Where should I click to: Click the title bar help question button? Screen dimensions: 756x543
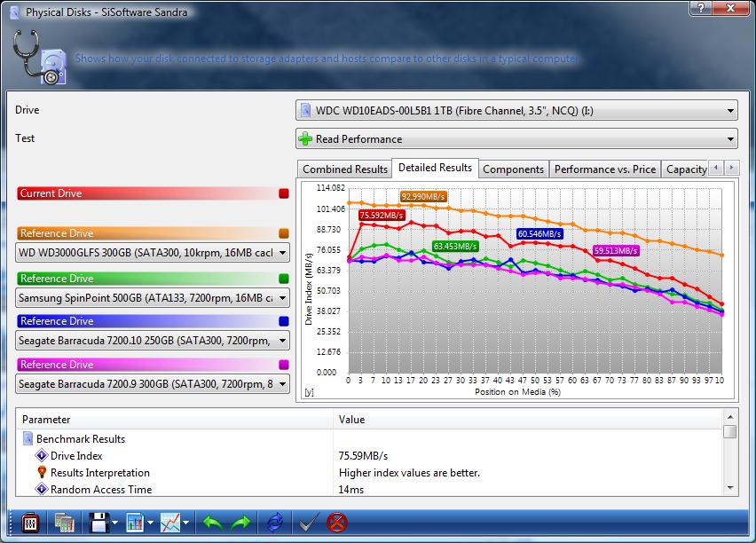coord(701,8)
